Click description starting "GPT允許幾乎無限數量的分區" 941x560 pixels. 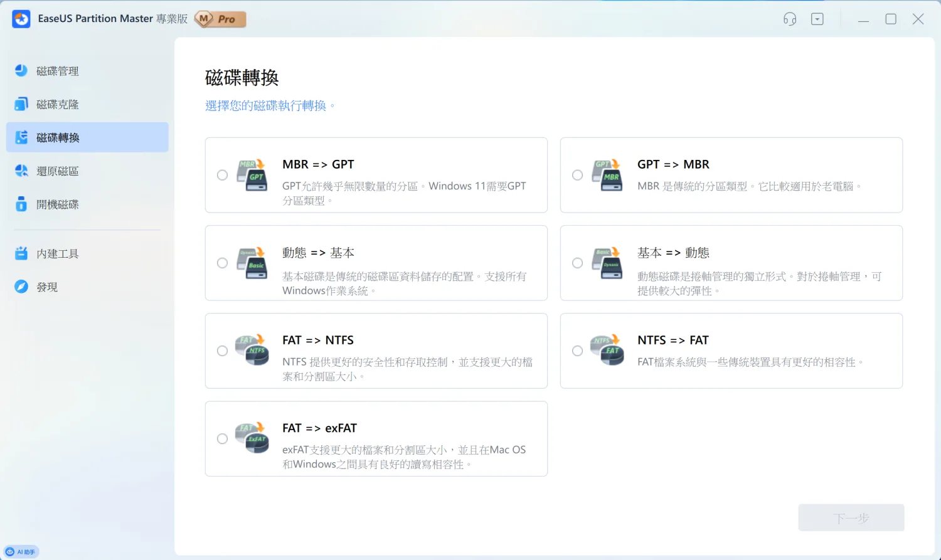click(x=404, y=193)
